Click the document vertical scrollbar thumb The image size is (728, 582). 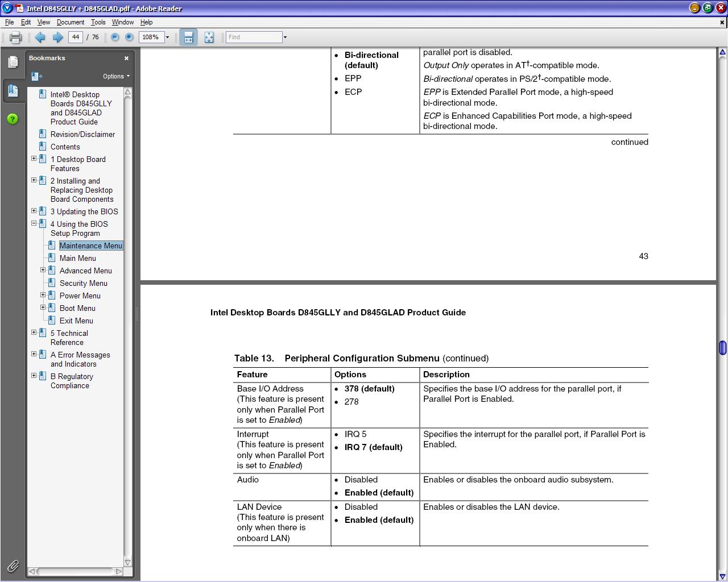tap(722, 348)
